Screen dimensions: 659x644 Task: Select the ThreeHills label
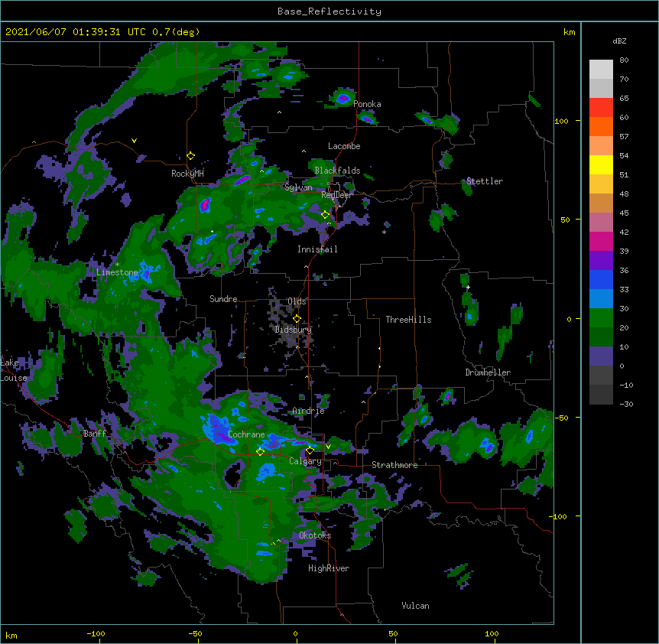[x=408, y=320]
